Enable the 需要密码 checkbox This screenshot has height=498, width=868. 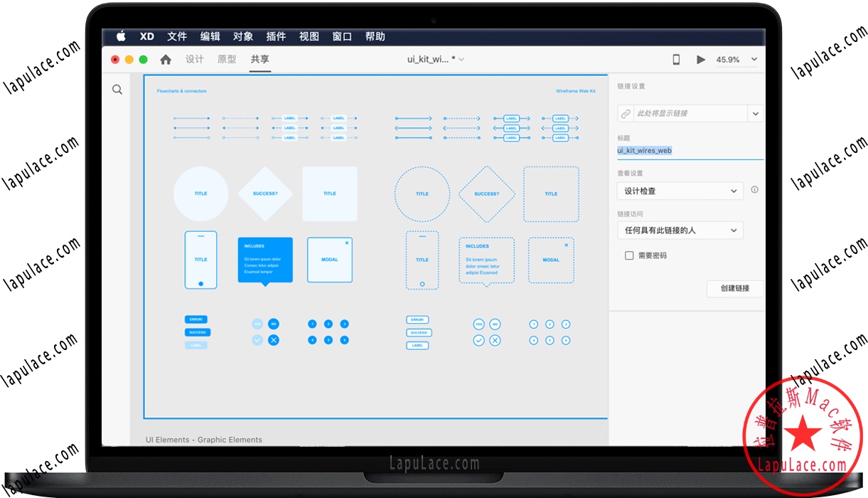click(x=629, y=255)
